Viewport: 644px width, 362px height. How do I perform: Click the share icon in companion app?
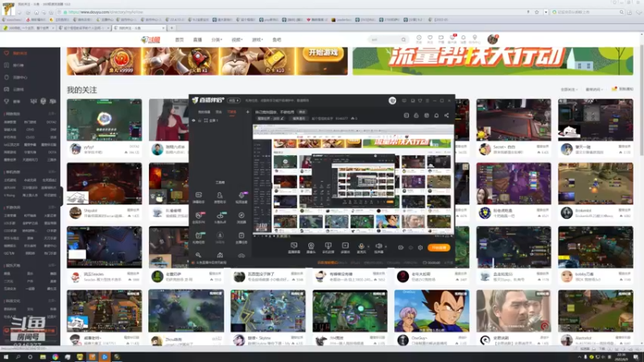click(x=447, y=116)
